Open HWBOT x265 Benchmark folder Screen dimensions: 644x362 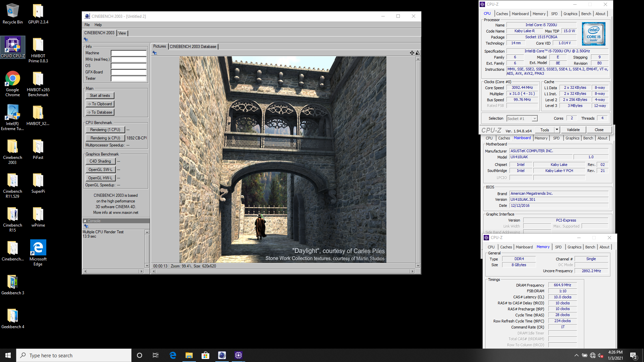[38, 84]
